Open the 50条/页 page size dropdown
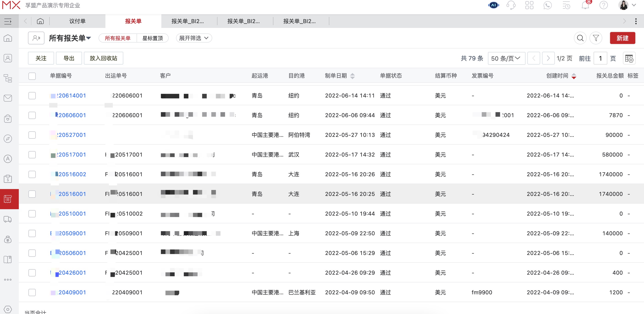Screen dimensions: 644x314 click(506, 58)
